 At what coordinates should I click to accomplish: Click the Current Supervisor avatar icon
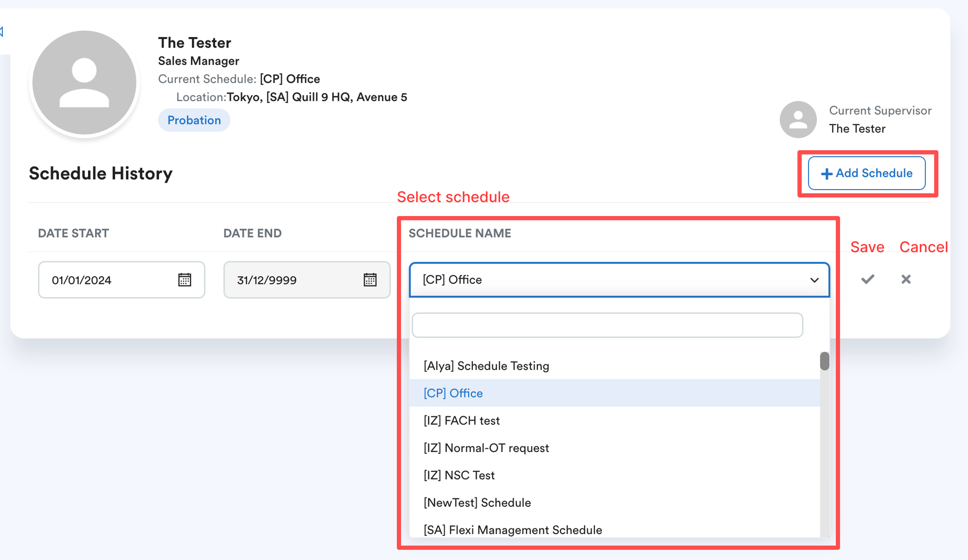(x=798, y=120)
